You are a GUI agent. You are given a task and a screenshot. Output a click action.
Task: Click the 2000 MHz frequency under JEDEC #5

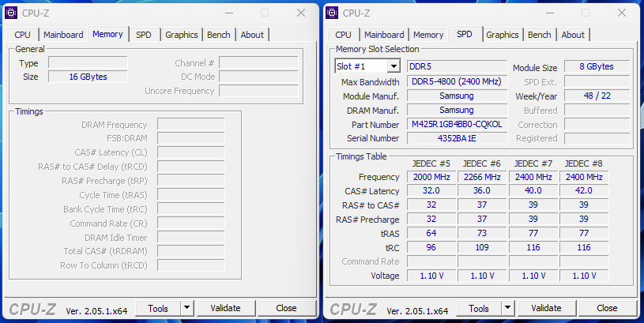[x=431, y=177]
